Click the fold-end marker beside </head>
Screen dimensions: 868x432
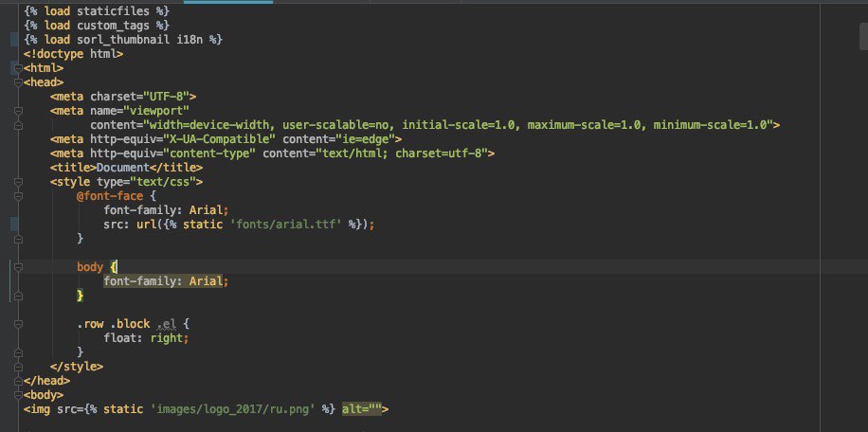coord(18,381)
